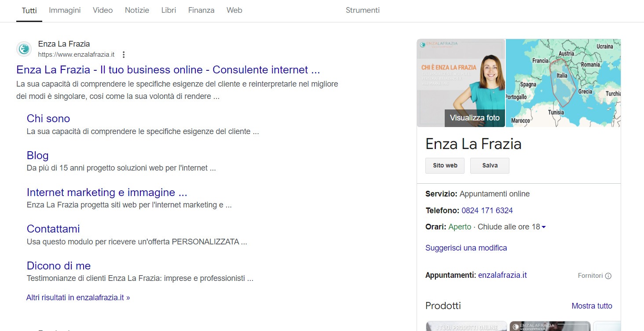This screenshot has height=331, width=644.
Task: Open the Italy map thumbnail
Action: pos(563,83)
